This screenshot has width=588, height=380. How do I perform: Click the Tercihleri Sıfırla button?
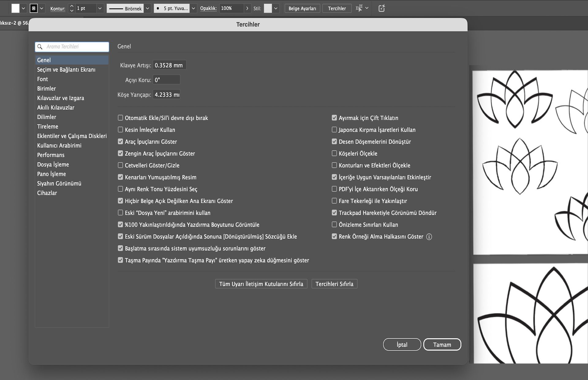click(334, 284)
